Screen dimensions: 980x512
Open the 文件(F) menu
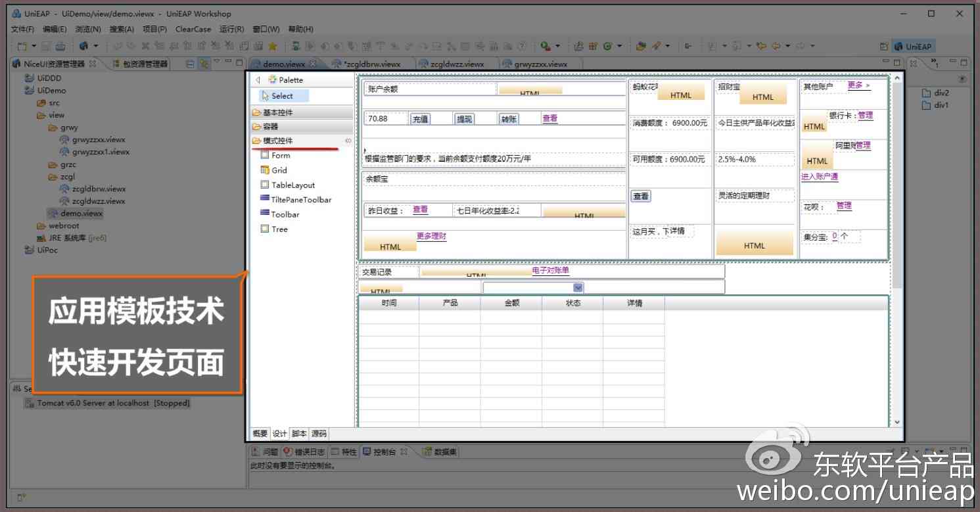(x=23, y=29)
